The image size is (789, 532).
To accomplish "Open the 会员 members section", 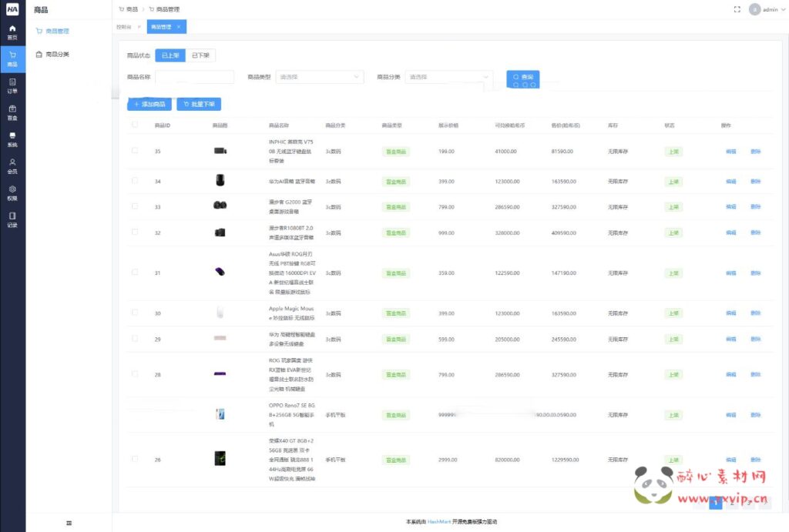I will (x=12, y=166).
